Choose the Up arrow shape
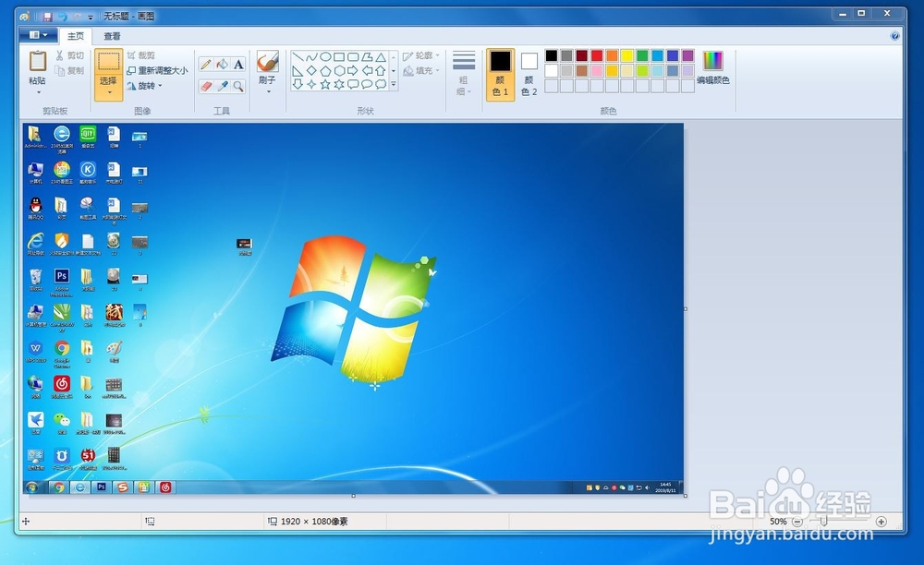This screenshot has width=924, height=565. [381, 70]
